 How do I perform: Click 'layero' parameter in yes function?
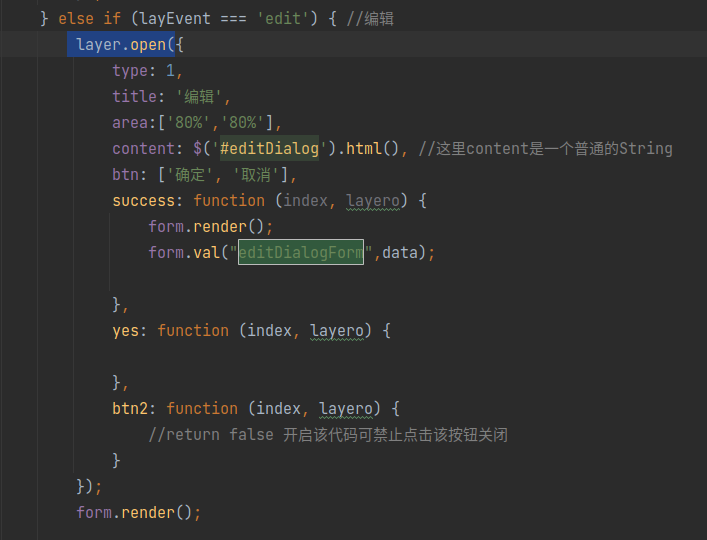click(337, 330)
